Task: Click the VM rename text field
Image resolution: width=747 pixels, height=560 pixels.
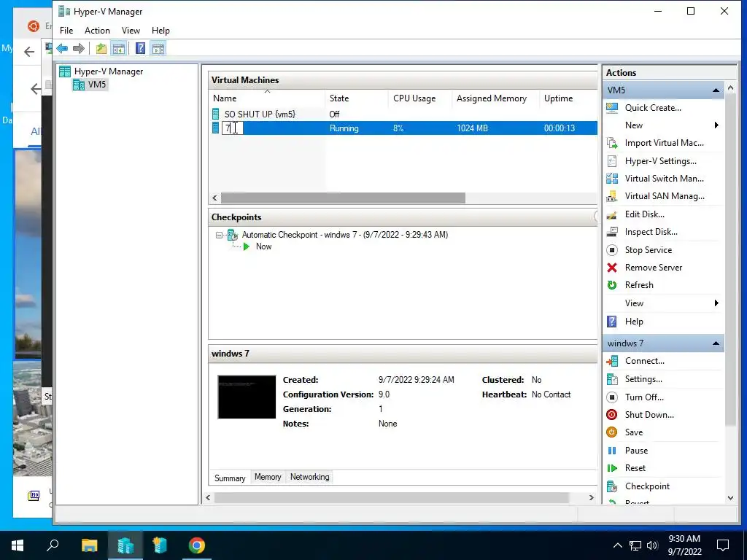Action: (233, 128)
